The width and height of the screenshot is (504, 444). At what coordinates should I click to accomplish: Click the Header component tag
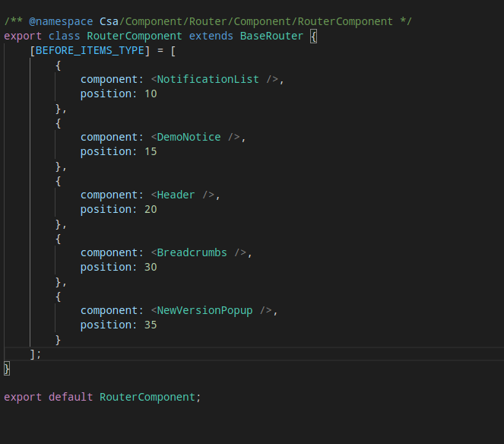176,195
